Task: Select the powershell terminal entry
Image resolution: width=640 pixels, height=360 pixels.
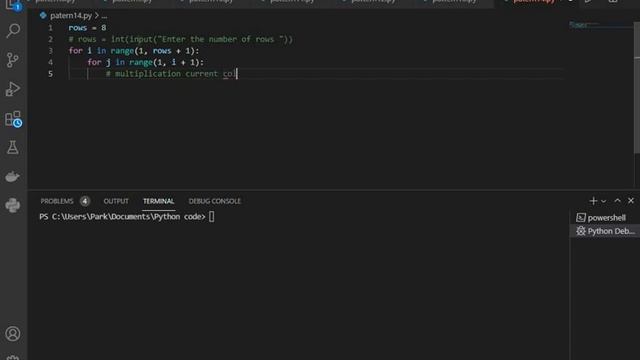Action: tap(604, 218)
